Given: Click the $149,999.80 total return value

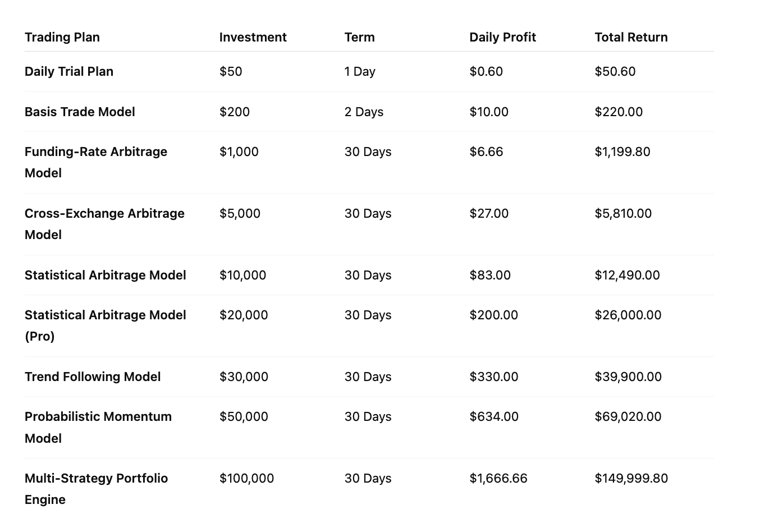Looking at the screenshot, I should tap(631, 478).
